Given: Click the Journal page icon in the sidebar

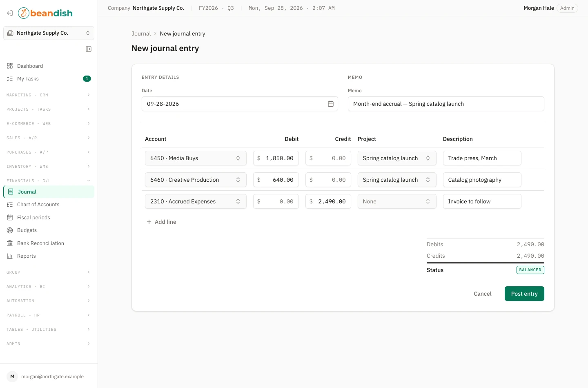Looking at the screenshot, I should (11, 192).
